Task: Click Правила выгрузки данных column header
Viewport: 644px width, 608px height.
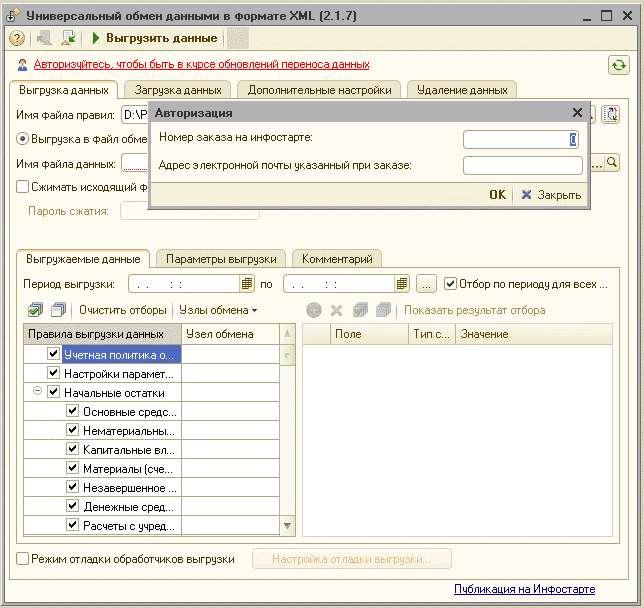Action: pyautogui.click(x=103, y=334)
